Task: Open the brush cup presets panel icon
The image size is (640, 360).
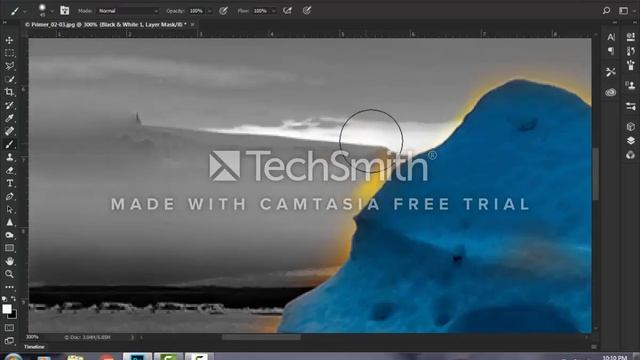Action: tap(631, 64)
